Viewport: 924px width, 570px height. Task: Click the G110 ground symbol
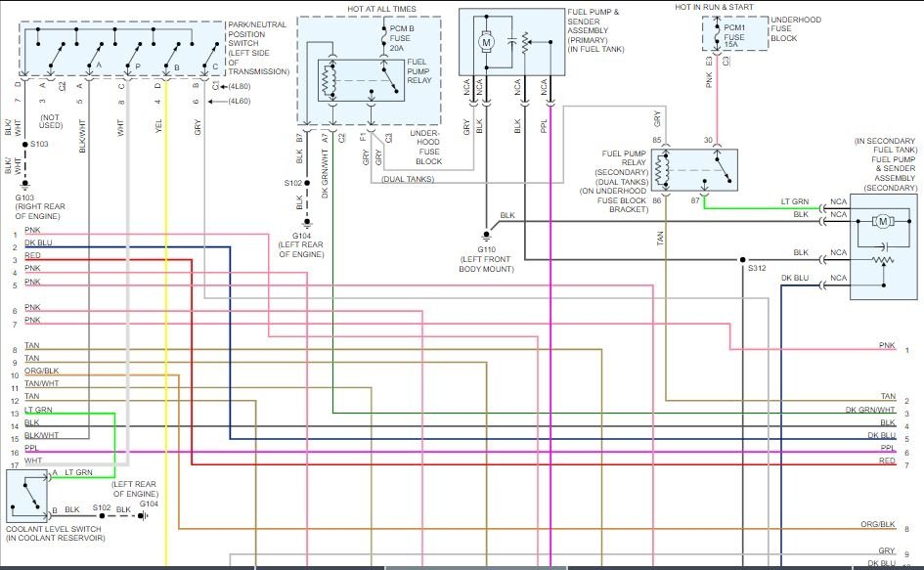click(x=486, y=236)
